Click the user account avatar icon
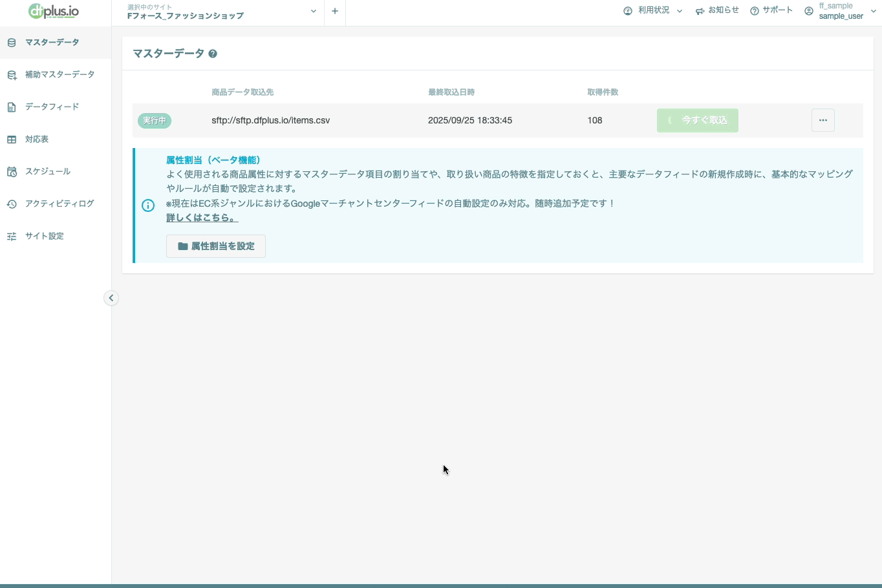Viewport: 882px width, 588px height. pyautogui.click(x=809, y=11)
